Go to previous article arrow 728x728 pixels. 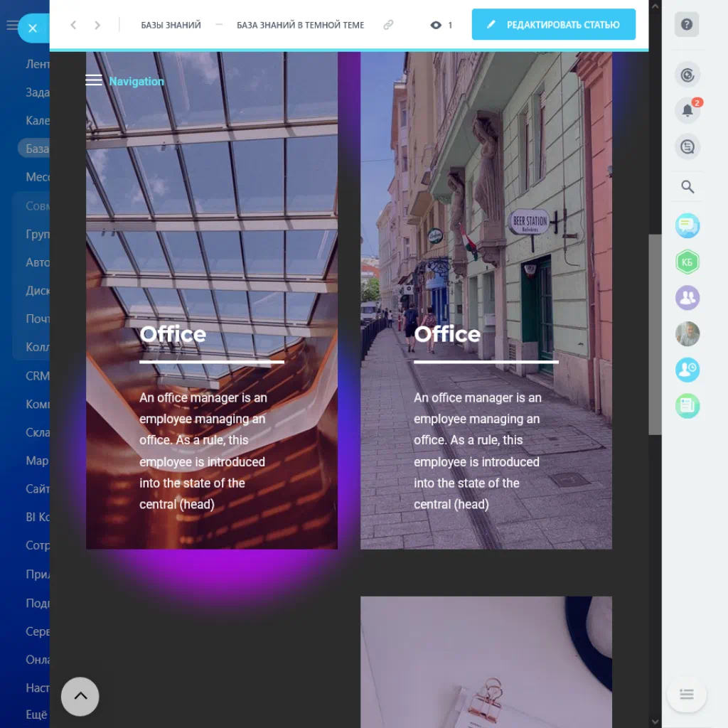[73, 25]
